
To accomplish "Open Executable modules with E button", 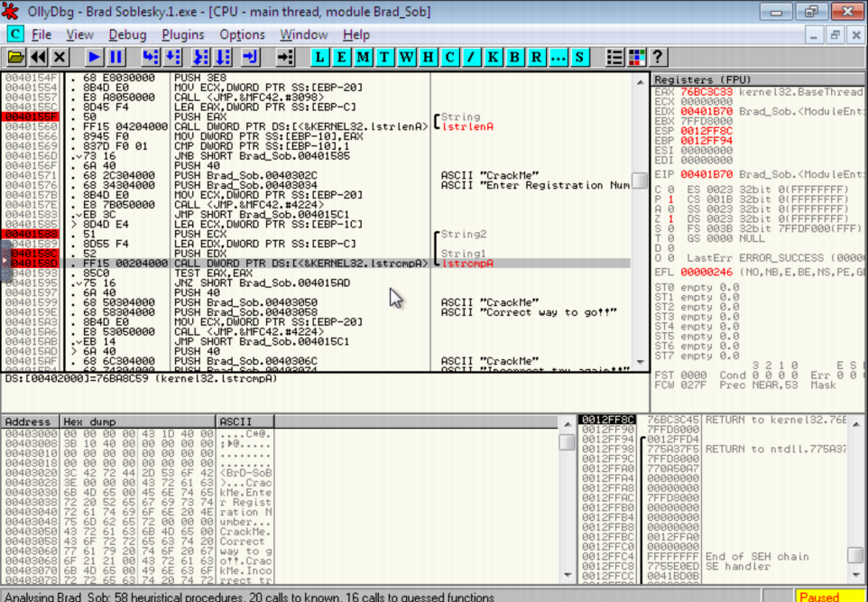I will [x=341, y=57].
